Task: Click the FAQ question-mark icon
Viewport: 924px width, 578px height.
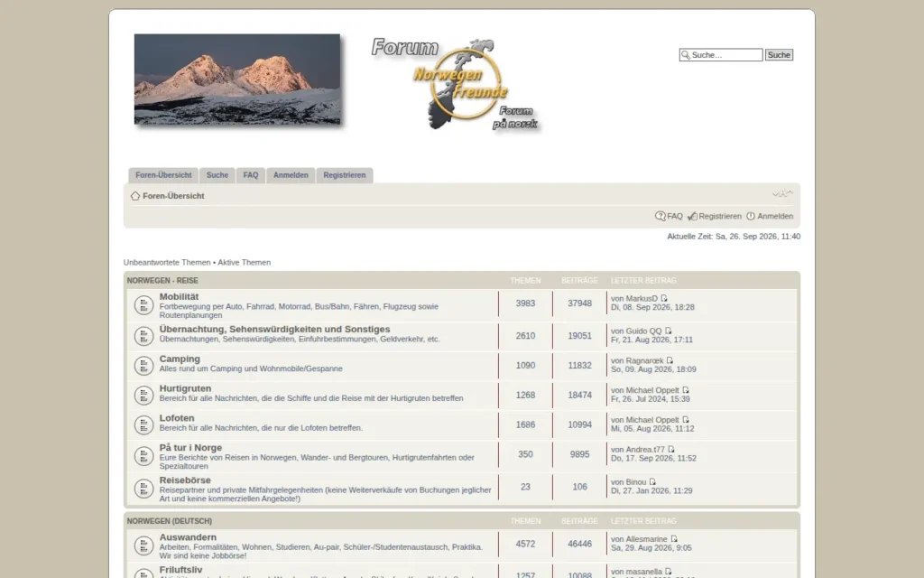Action: [660, 217]
